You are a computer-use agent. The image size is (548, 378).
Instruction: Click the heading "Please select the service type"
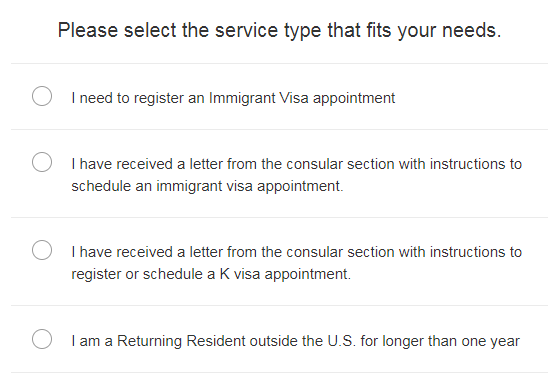pos(192,30)
